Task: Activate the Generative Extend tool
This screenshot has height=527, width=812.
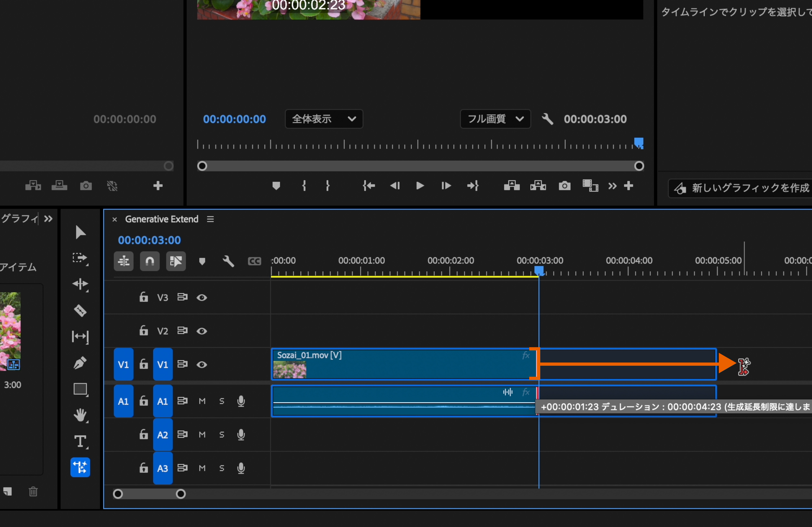Action: 80,467
